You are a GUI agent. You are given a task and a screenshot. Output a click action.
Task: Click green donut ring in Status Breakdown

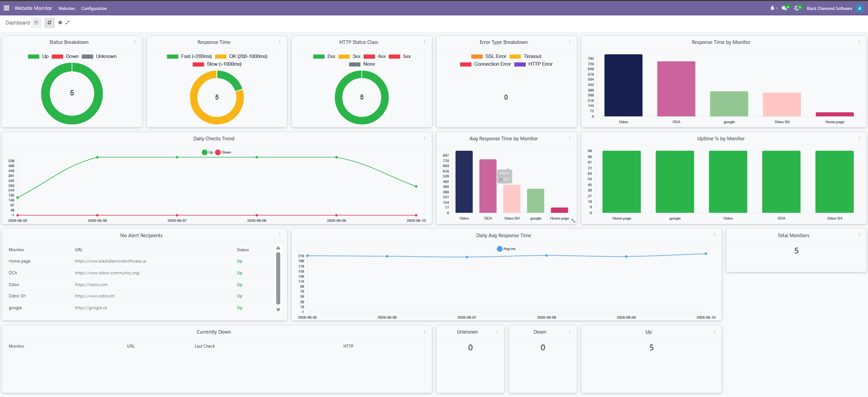tap(45, 93)
